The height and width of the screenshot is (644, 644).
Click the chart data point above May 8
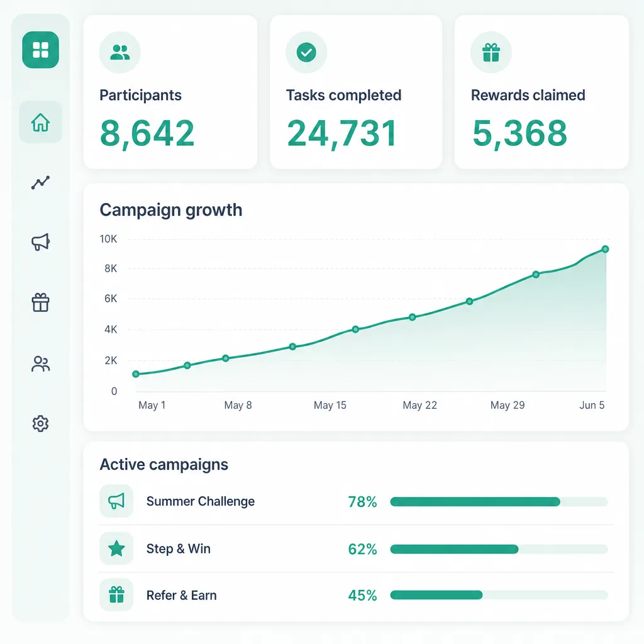226,358
